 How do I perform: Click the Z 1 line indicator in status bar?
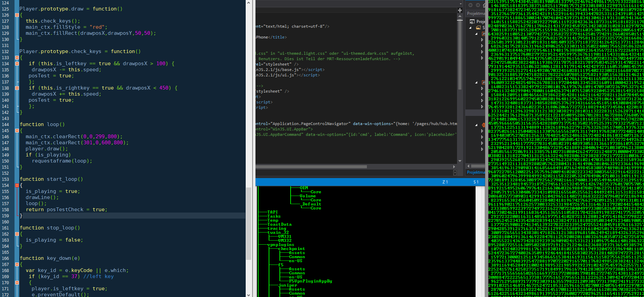tap(445, 182)
